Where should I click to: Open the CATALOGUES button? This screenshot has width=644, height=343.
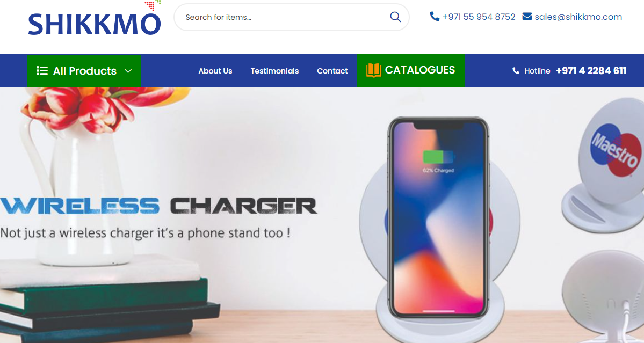(410, 70)
